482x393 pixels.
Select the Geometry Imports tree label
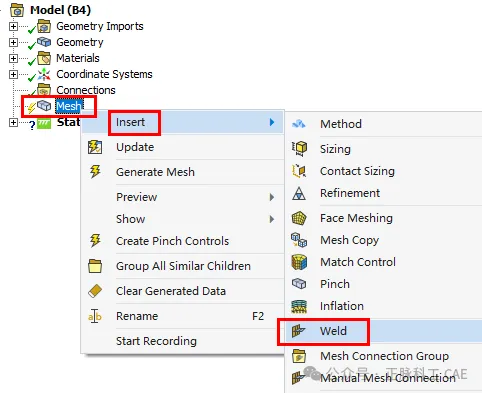[x=100, y=26]
